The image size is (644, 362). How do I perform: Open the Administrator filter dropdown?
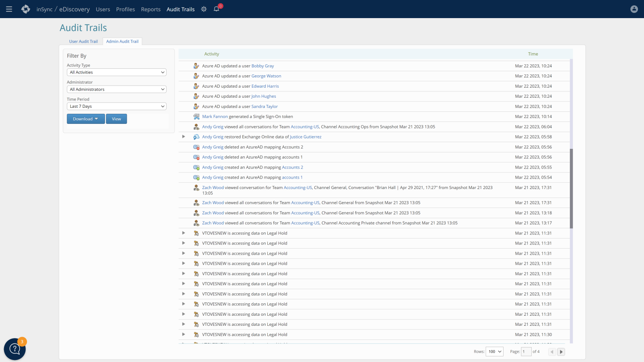[116, 89]
